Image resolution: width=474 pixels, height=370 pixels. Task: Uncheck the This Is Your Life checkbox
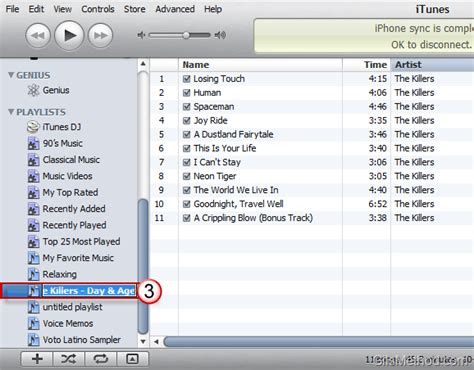187,148
